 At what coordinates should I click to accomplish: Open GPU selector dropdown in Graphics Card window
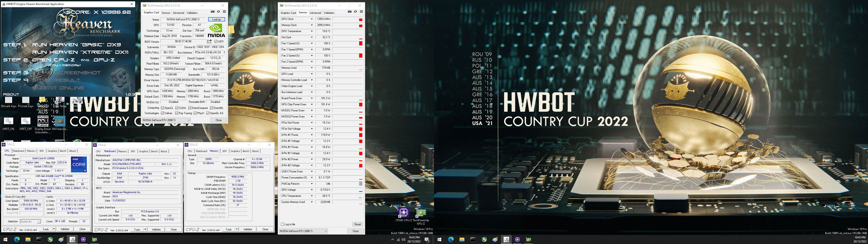tap(166, 120)
